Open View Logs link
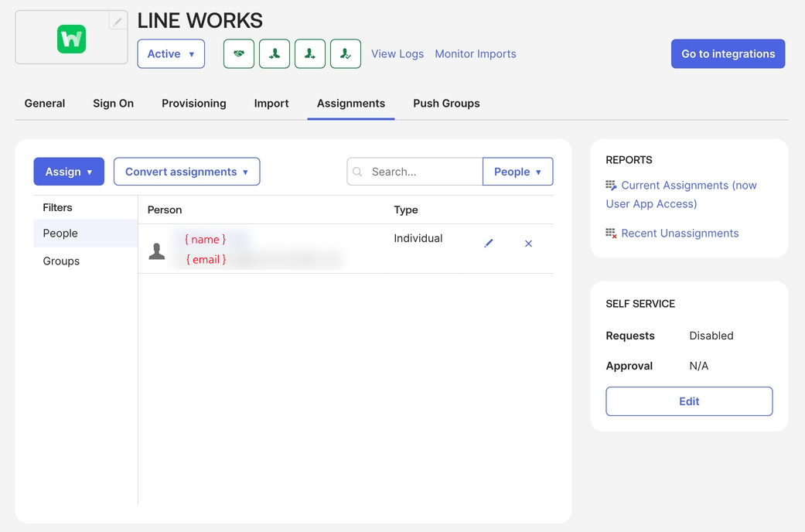The width and height of the screenshot is (805, 532). click(x=397, y=54)
